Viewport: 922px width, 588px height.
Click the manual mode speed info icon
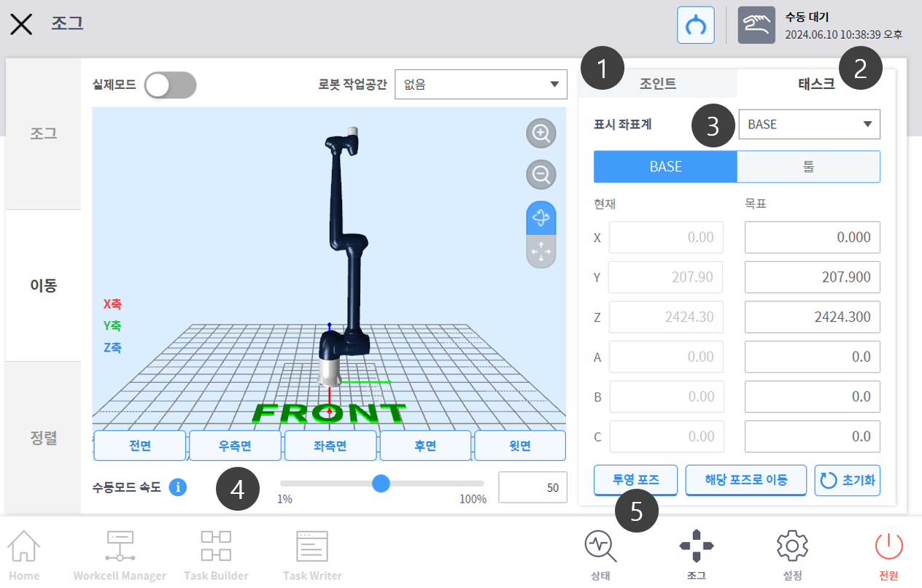click(x=177, y=487)
